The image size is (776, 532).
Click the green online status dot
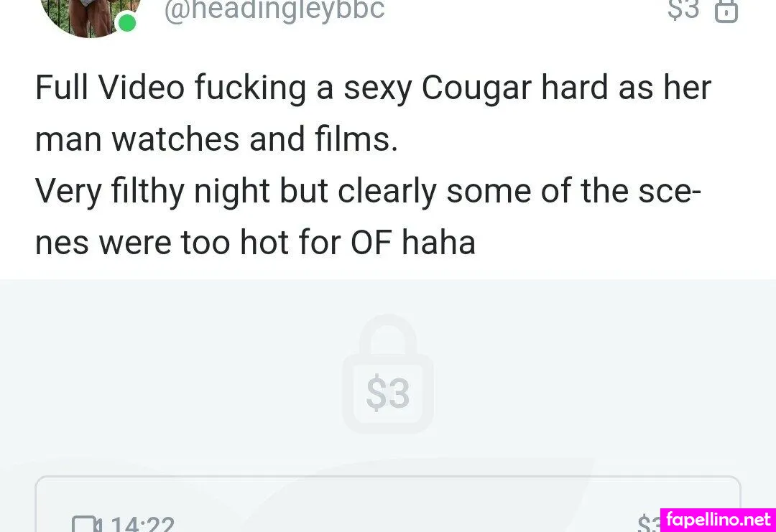click(x=127, y=23)
